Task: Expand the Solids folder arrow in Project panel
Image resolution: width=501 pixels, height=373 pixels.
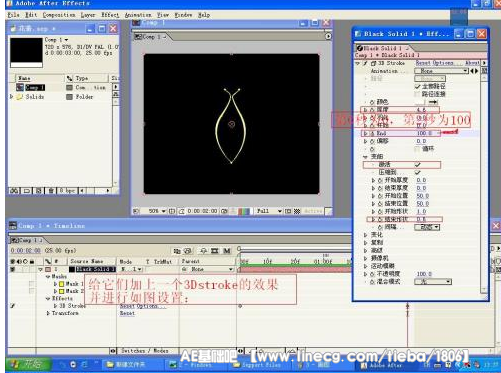Action: pos(12,97)
